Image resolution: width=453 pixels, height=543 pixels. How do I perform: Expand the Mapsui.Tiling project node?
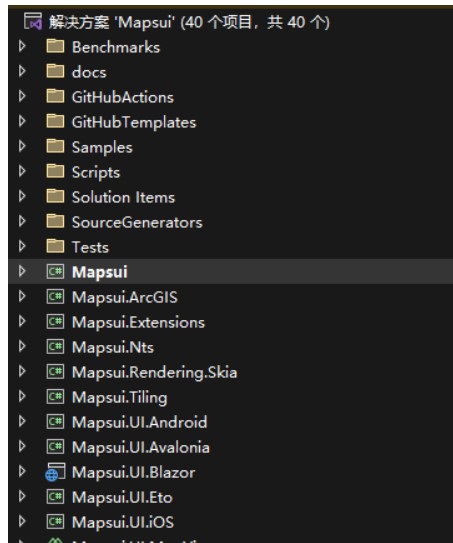click(x=22, y=396)
